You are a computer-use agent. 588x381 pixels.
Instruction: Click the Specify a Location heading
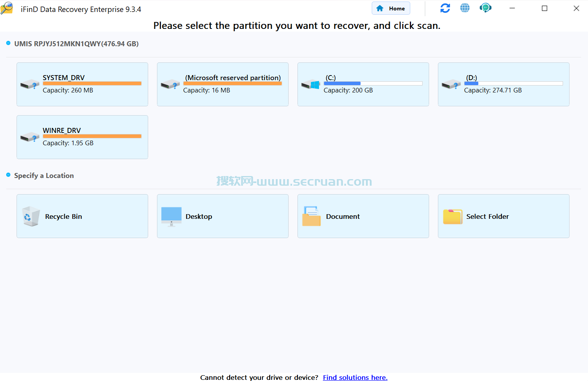click(44, 176)
